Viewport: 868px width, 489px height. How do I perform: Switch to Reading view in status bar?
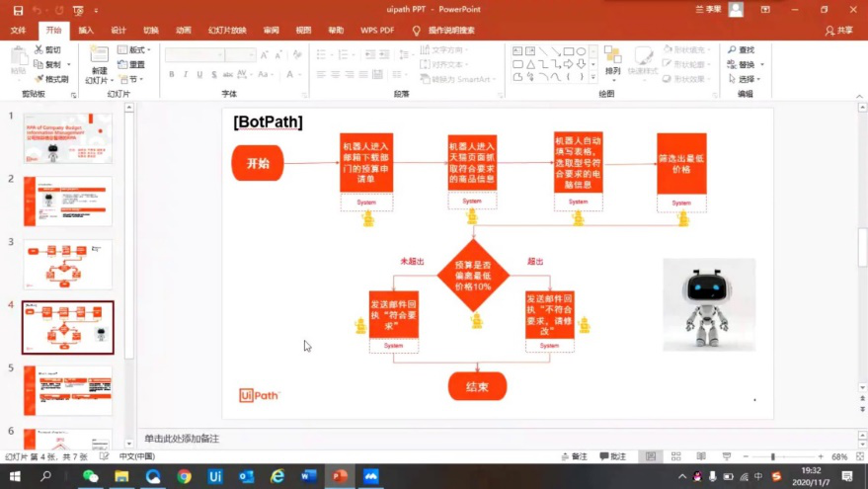pyautogui.click(x=700, y=456)
